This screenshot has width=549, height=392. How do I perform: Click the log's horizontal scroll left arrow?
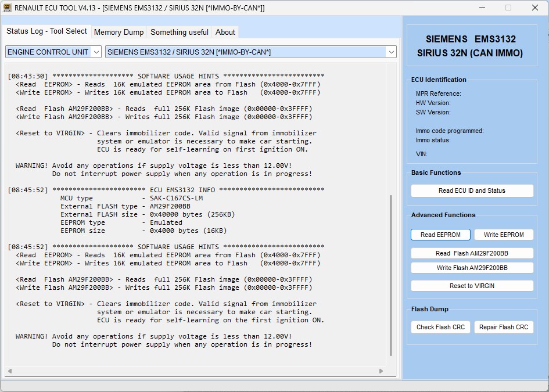coord(10,371)
